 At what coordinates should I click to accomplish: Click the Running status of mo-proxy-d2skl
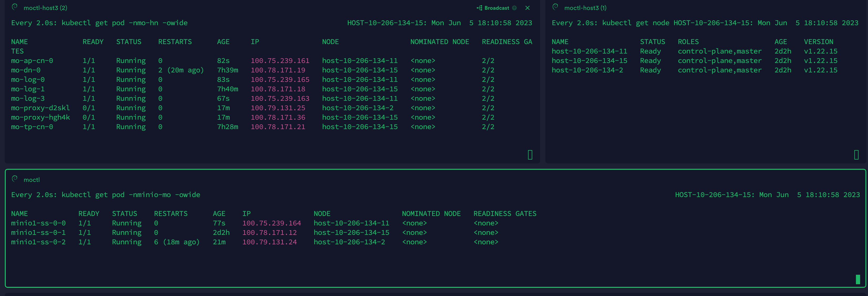(131, 108)
